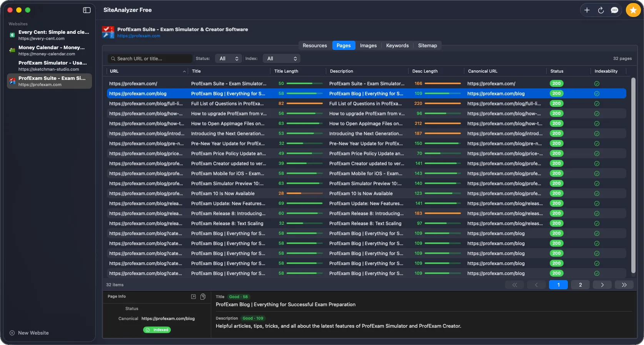Screen dimensions: 644x345
Task: Click the table vertical scrollbar
Action: pyautogui.click(x=633, y=175)
